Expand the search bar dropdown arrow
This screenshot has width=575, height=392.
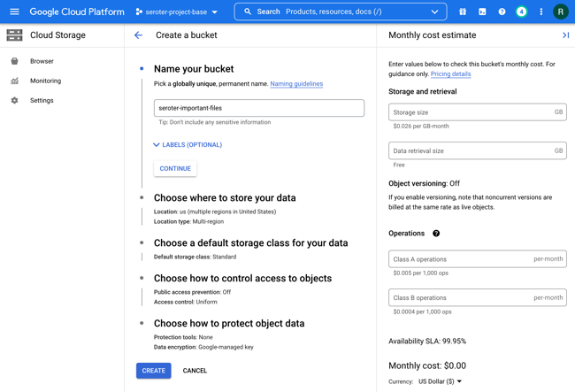tap(434, 12)
